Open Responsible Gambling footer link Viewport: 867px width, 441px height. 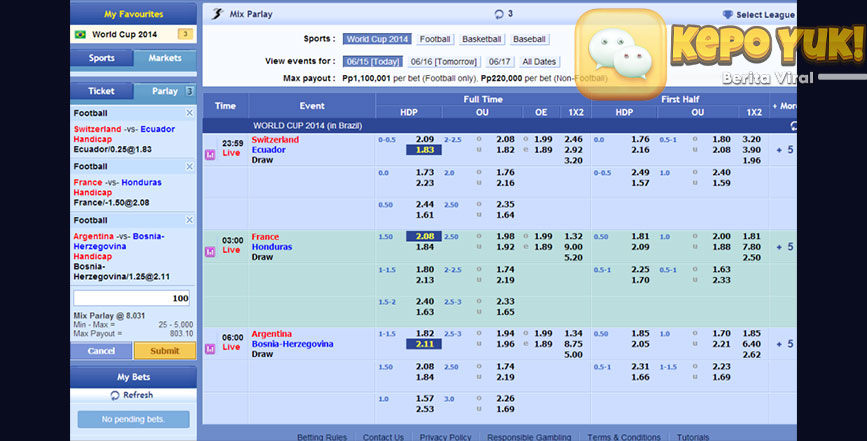529,437
